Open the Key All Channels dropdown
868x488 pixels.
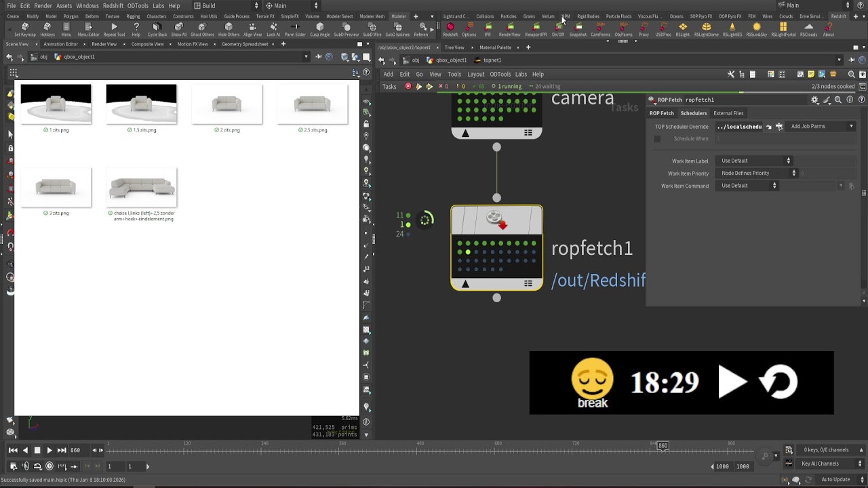pos(831,464)
